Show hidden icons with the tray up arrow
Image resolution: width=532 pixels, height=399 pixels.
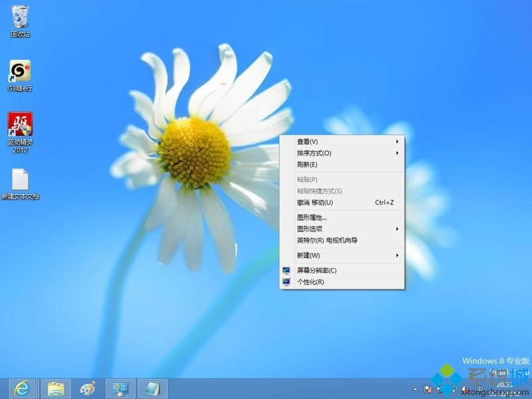[x=415, y=389]
